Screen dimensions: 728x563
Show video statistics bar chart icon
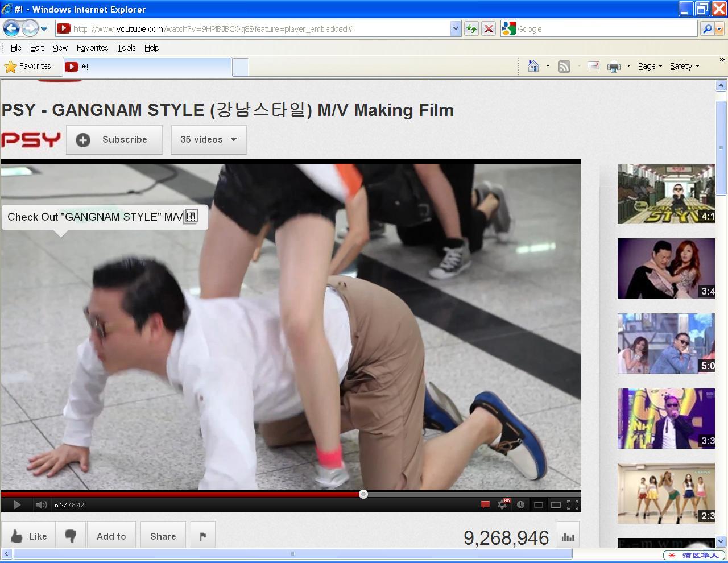[568, 536]
